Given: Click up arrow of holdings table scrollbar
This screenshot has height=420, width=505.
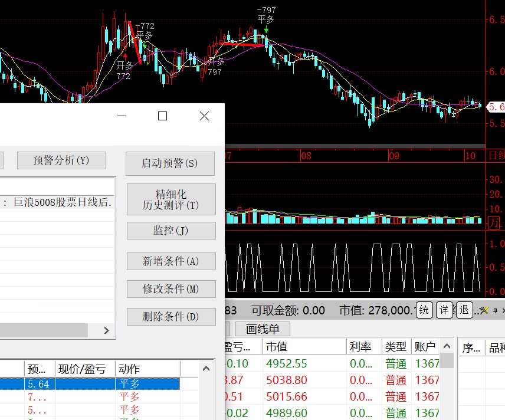Looking at the screenshot, I should [447, 346].
